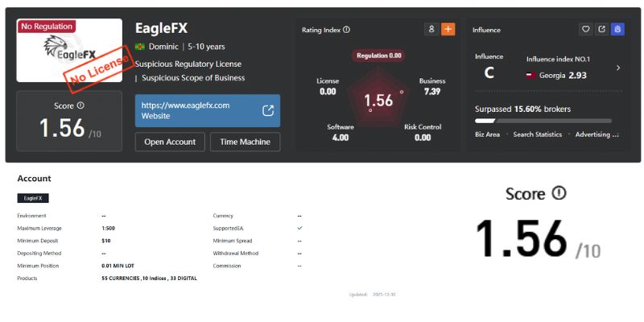Click the Dominica flag icon
This screenshot has height=322, width=644.
[x=139, y=47]
